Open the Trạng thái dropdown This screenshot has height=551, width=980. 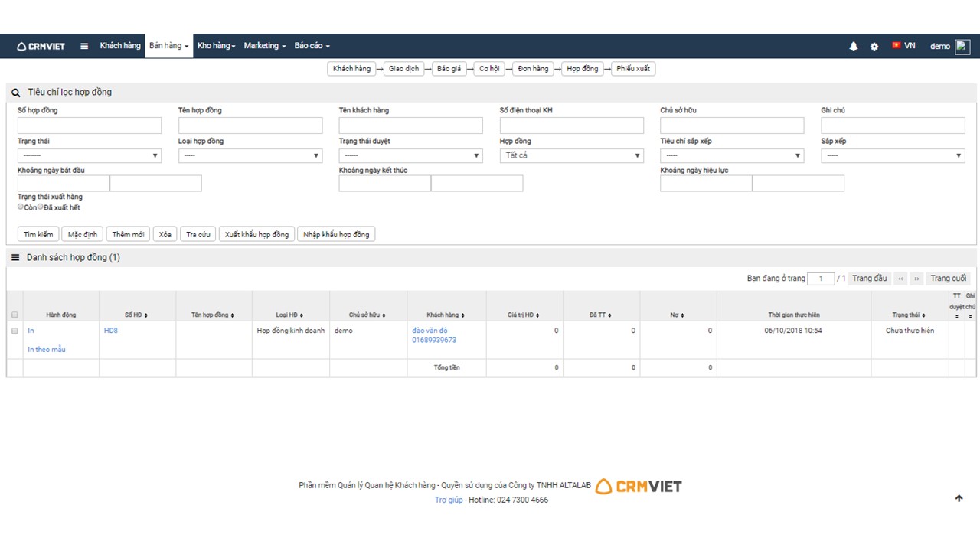tap(90, 155)
